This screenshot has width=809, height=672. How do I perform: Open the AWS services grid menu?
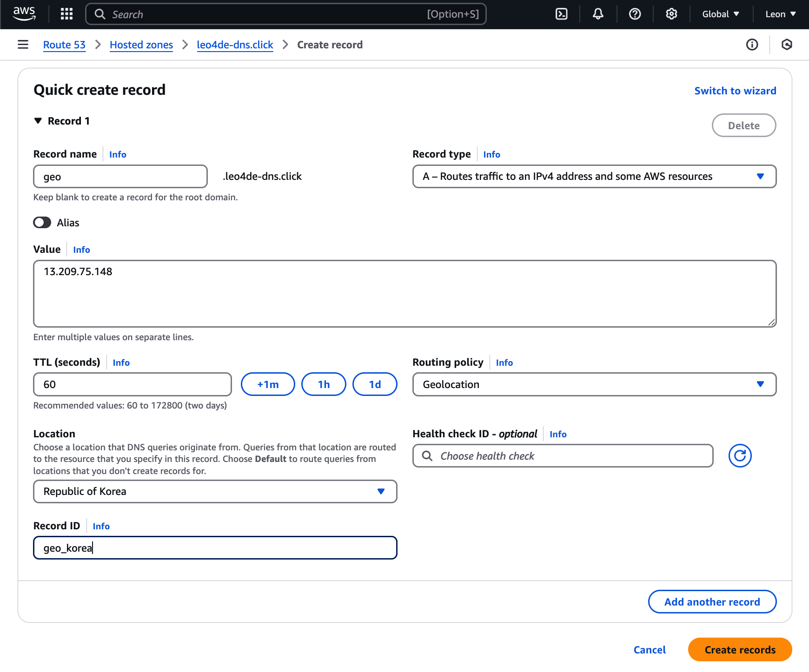[67, 14]
